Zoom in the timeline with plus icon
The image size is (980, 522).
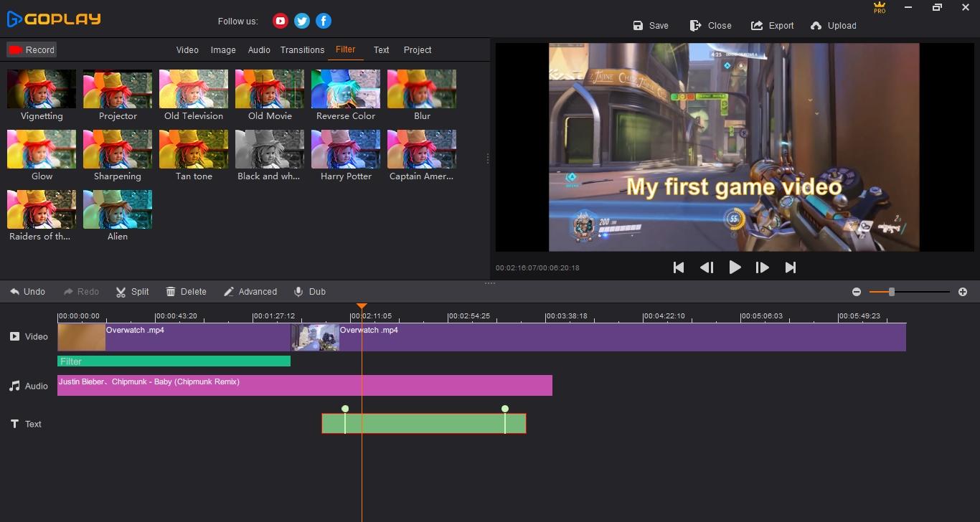(x=963, y=292)
